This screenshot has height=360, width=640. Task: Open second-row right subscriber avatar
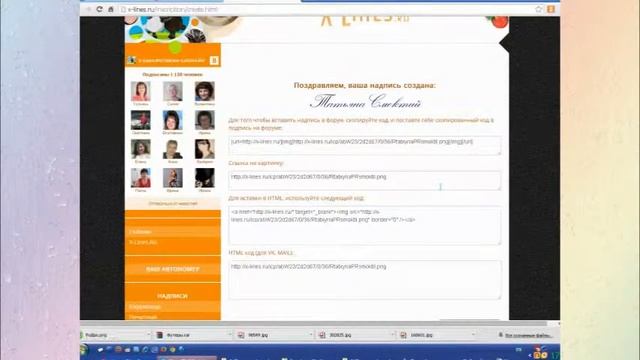[204, 120]
